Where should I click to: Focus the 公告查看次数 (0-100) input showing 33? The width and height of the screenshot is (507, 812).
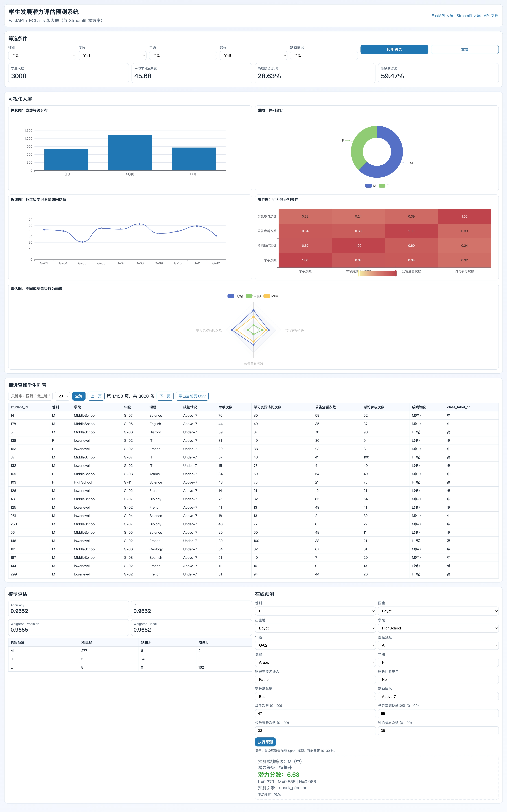tap(315, 731)
